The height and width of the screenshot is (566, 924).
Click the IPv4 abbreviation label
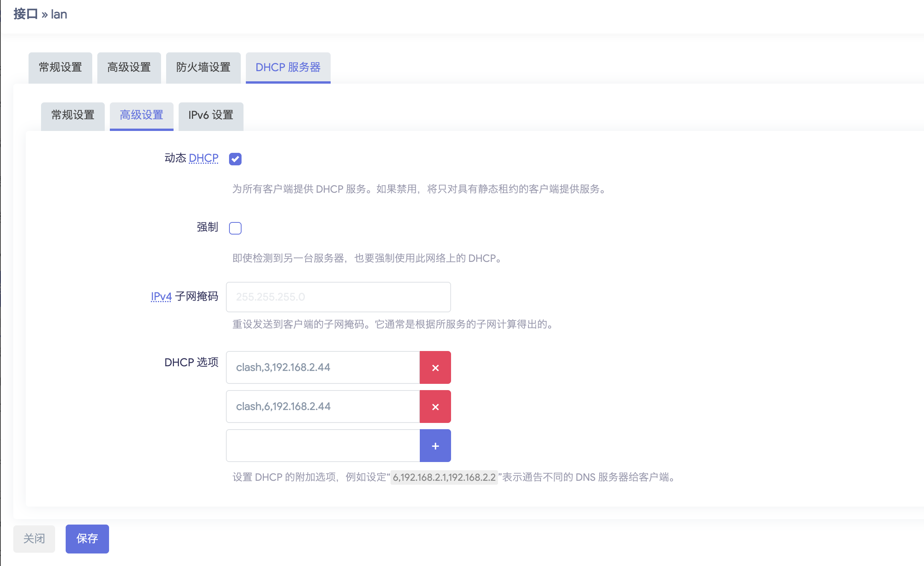[161, 297]
